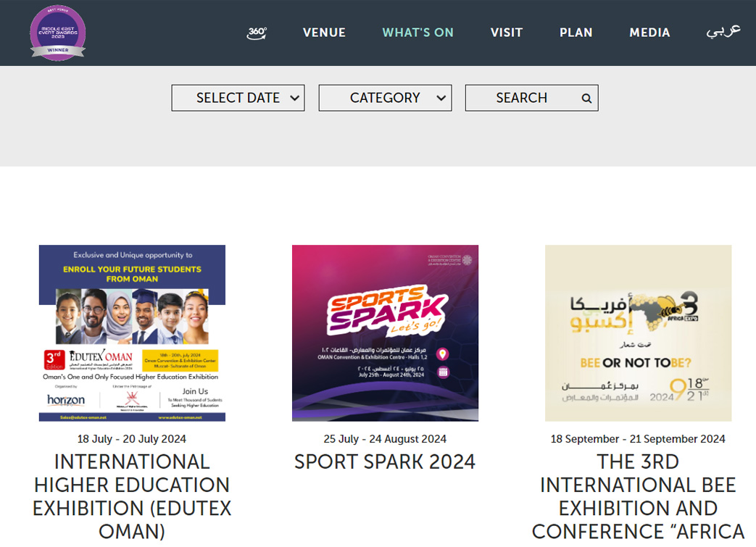Open the EDUTEX Oman event poster
756x547 pixels.
point(132,333)
